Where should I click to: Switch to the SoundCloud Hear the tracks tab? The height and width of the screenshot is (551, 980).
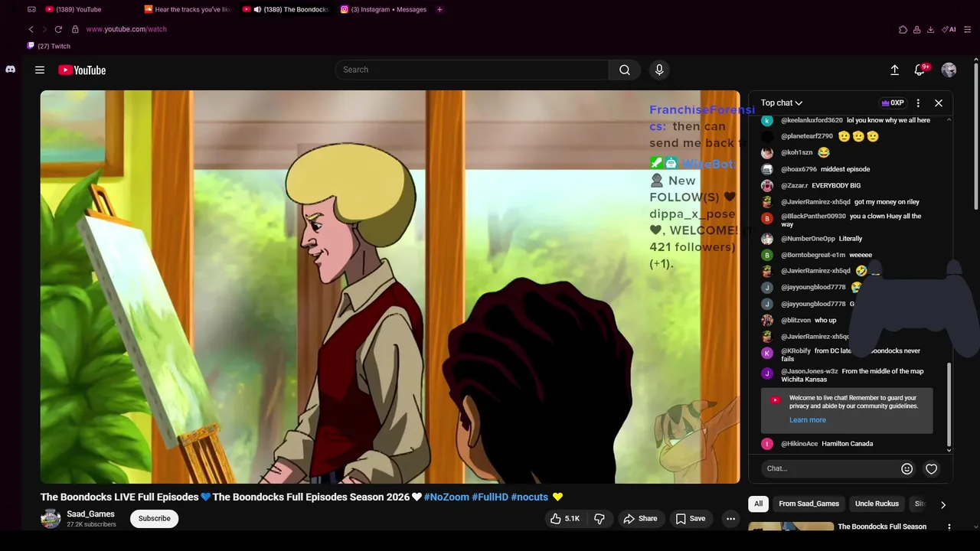pyautogui.click(x=187, y=9)
